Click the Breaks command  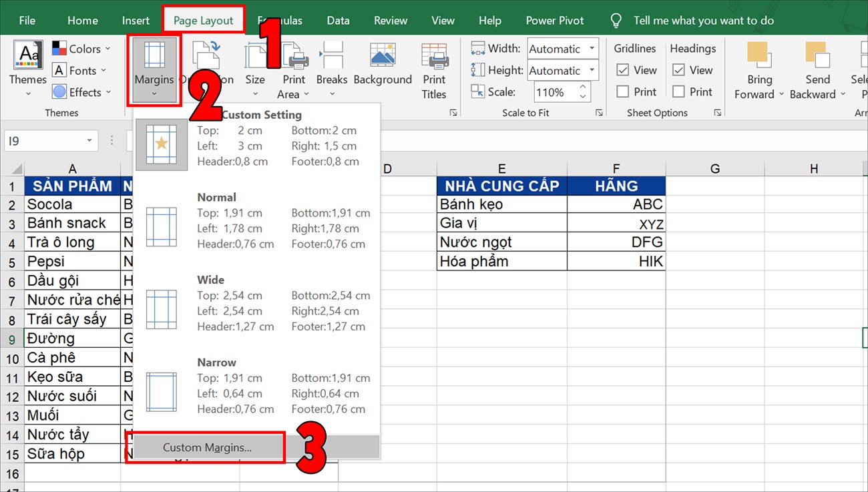point(332,67)
